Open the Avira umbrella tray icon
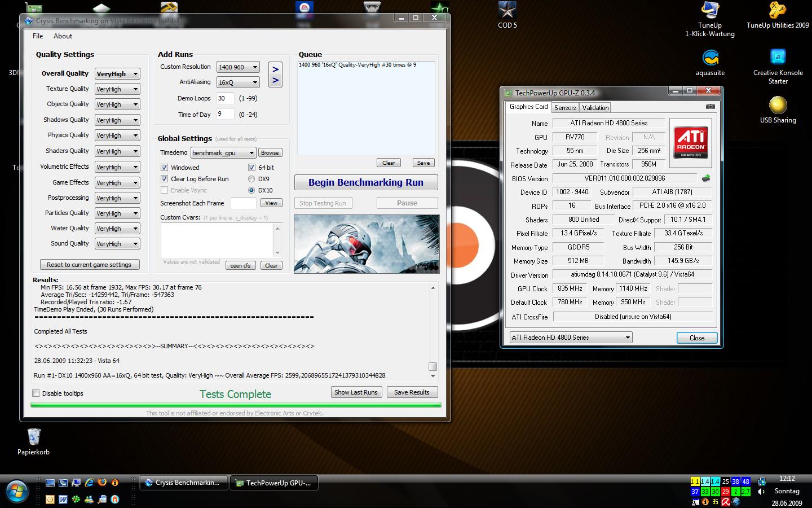812x508 pixels. point(726,502)
